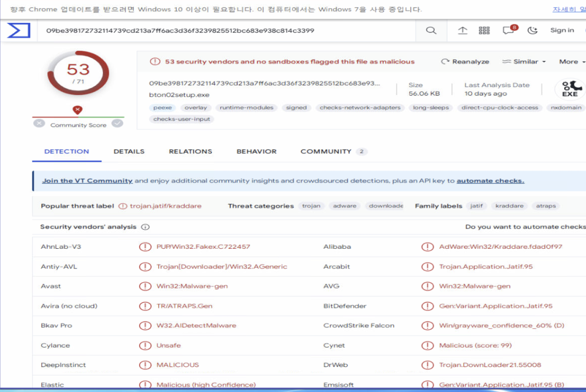Viewport: 586px width, 392px height.
Task: Click the 53 / 71 detection gauge
Action: click(78, 73)
